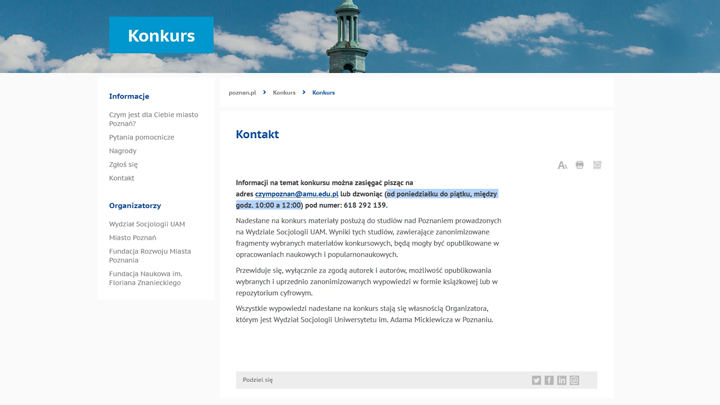Share the page on Facebook
The height and width of the screenshot is (405, 720).
pyautogui.click(x=549, y=380)
